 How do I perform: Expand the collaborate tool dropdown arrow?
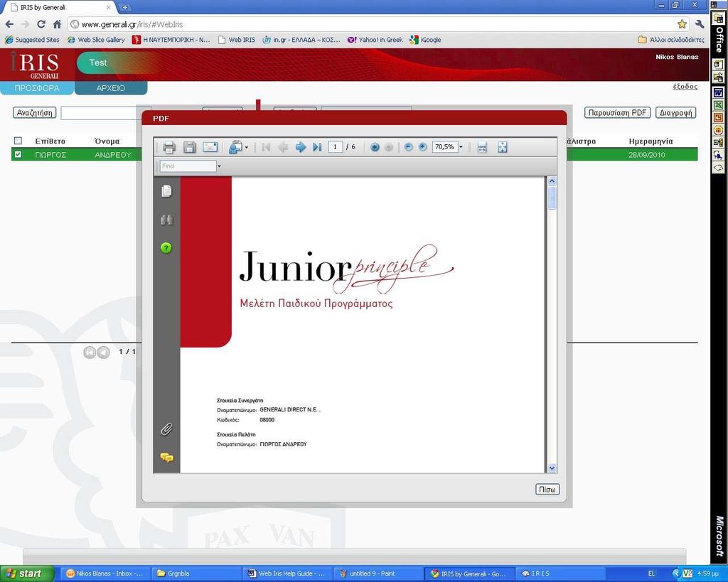coord(247,148)
